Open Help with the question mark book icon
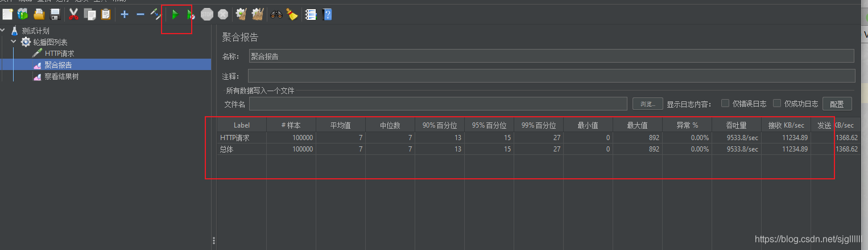868x250 pixels. click(327, 14)
